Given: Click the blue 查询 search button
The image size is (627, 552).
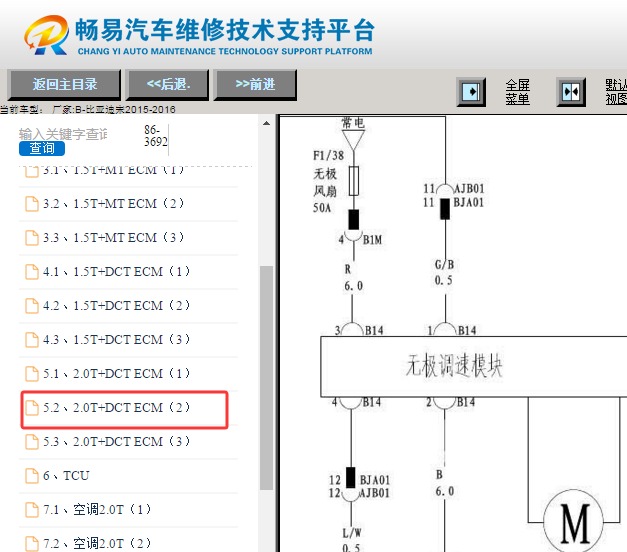Looking at the screenshot, I should click(x=42, y=148).
